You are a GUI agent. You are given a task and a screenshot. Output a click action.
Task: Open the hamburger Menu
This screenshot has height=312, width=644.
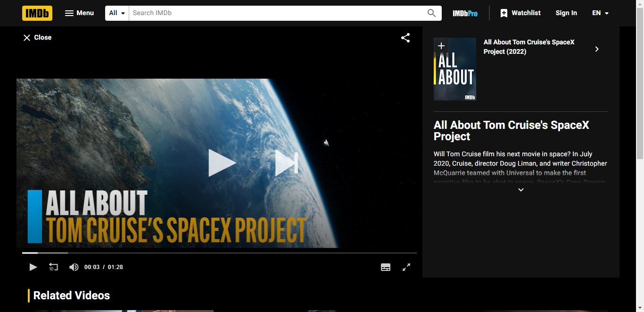point(79,13)
